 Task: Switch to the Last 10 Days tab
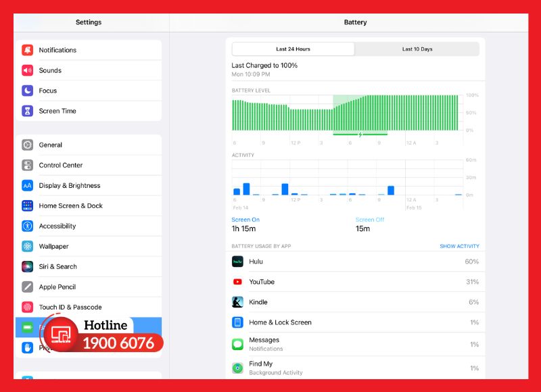tap(417, 49)
